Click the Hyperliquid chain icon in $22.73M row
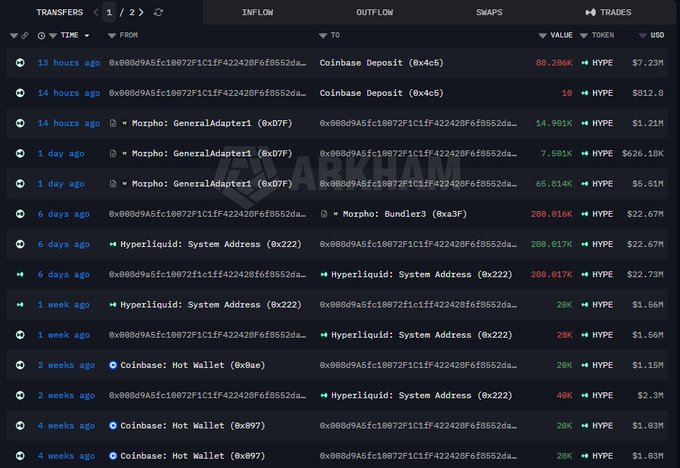 click(20, 275)
